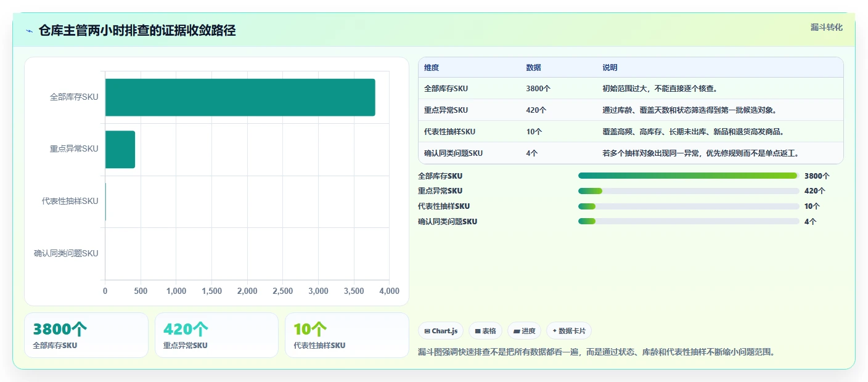Click x-axis tick 2,000

click(247, 291)
